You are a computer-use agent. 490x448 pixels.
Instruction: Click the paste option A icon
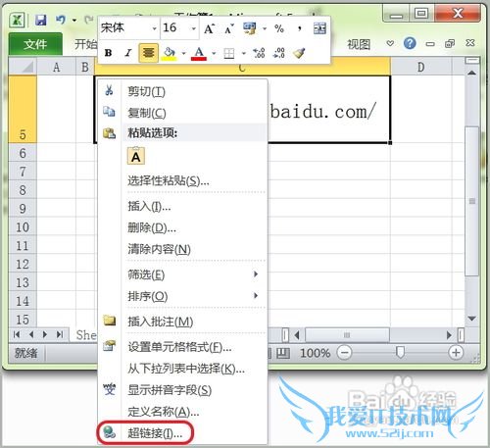click(x=136, y=156)
